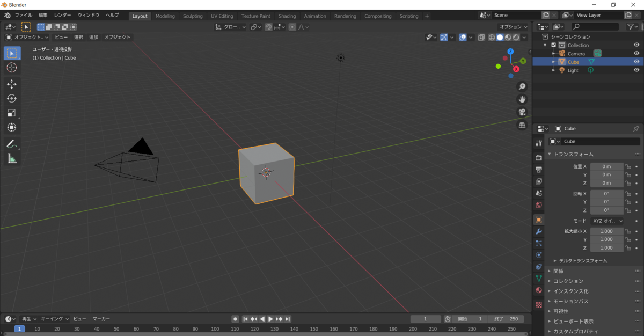Open the rotation mode XYZ dropdown
This screenshot has height=336, width=644.
[608, 221]
